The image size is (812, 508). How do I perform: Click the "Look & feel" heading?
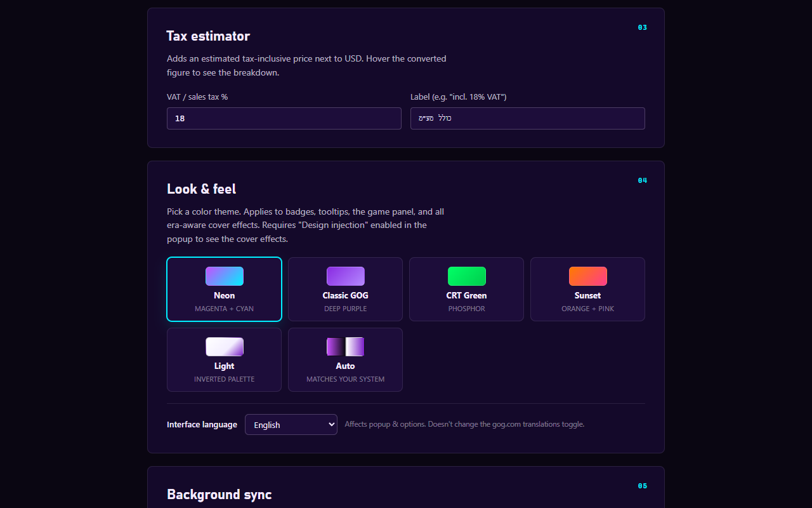(x=201, y=189)
